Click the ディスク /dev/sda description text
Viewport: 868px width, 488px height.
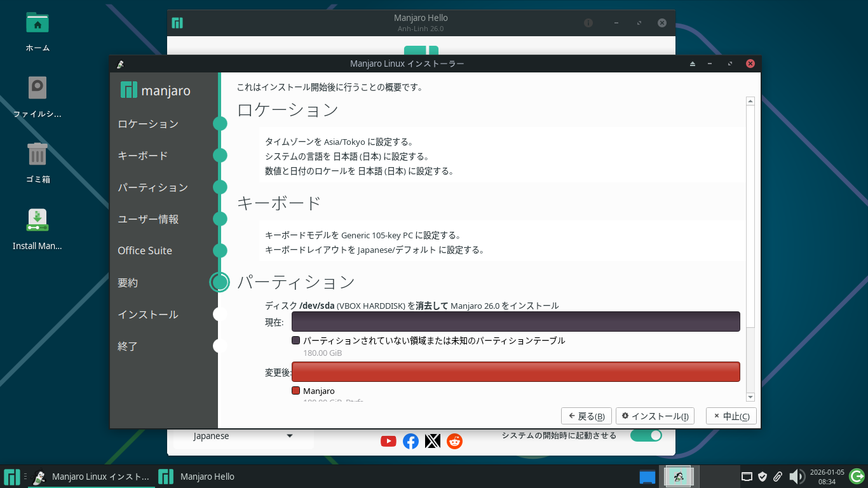click(x=412, y=306)
